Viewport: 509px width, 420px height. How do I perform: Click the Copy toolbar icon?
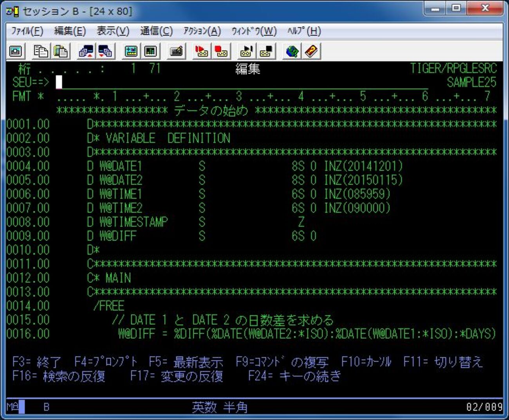pos(41,51)
